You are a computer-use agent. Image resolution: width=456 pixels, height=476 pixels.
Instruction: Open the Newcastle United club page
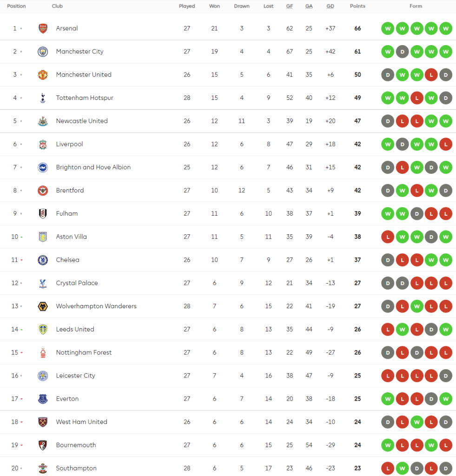(82, 121)
